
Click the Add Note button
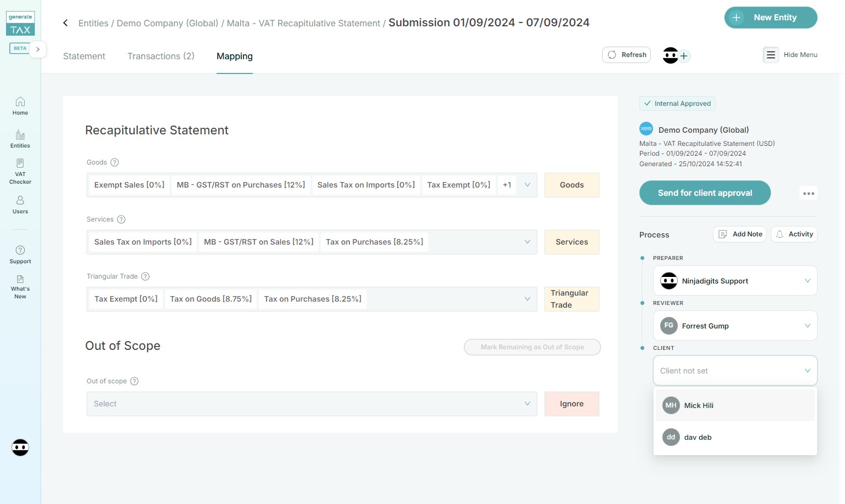740,234
